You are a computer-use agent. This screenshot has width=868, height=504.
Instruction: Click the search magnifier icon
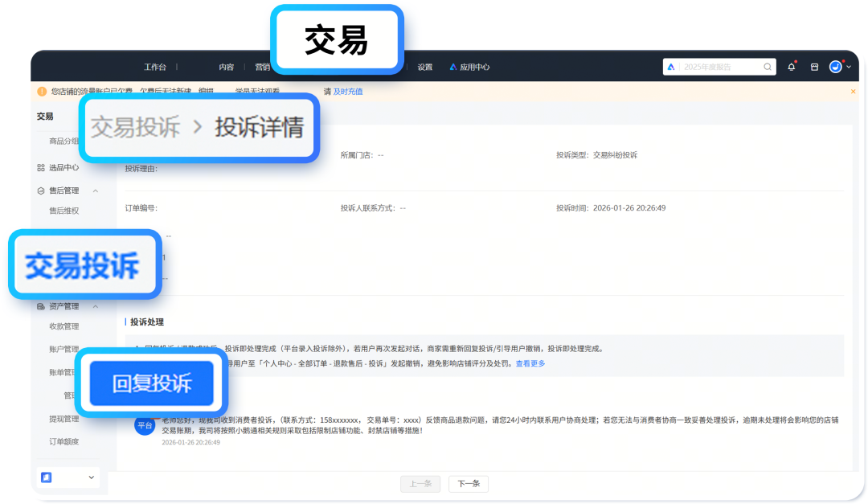tap(768, 67)
